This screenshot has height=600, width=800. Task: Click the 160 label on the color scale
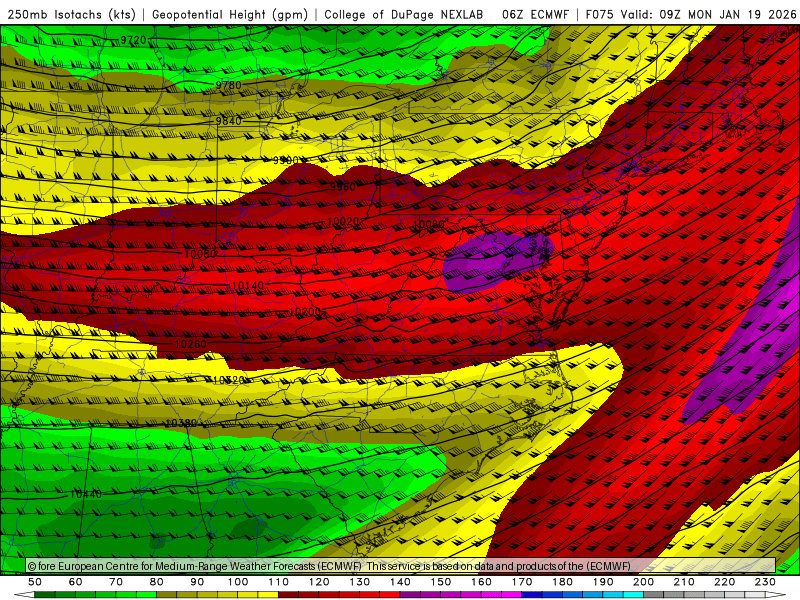point(482,582)
